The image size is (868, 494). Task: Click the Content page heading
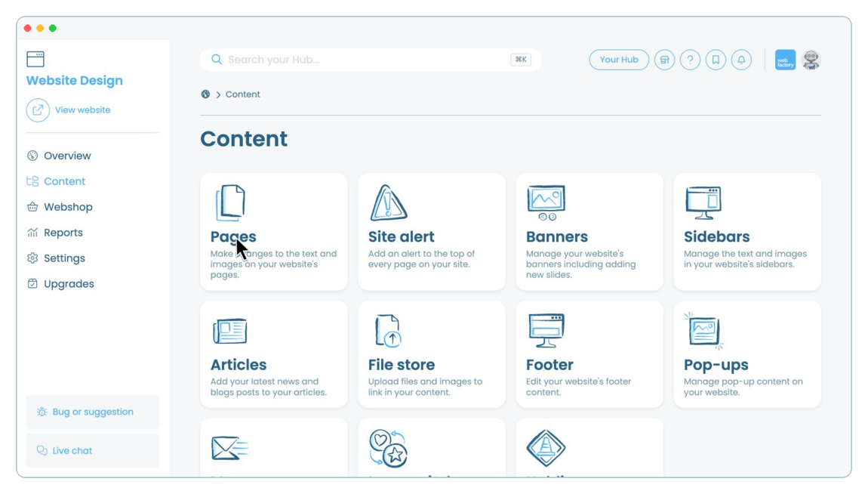point(244,138)
